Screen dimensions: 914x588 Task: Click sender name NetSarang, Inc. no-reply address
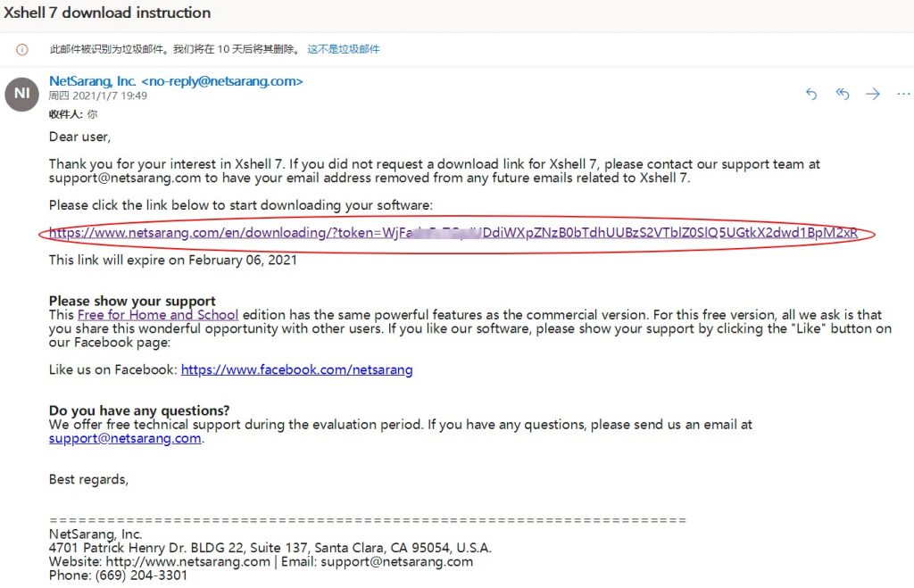176,81
